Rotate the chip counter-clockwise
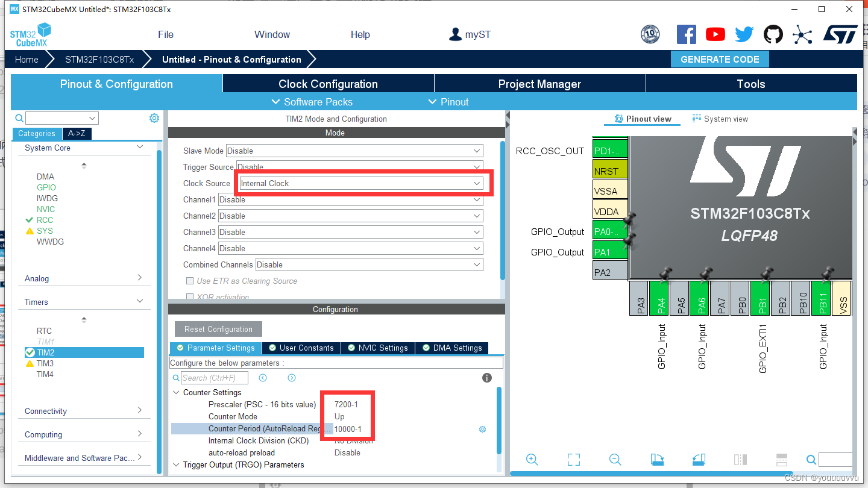The image size is (868, 488). (x=699, y=460)
